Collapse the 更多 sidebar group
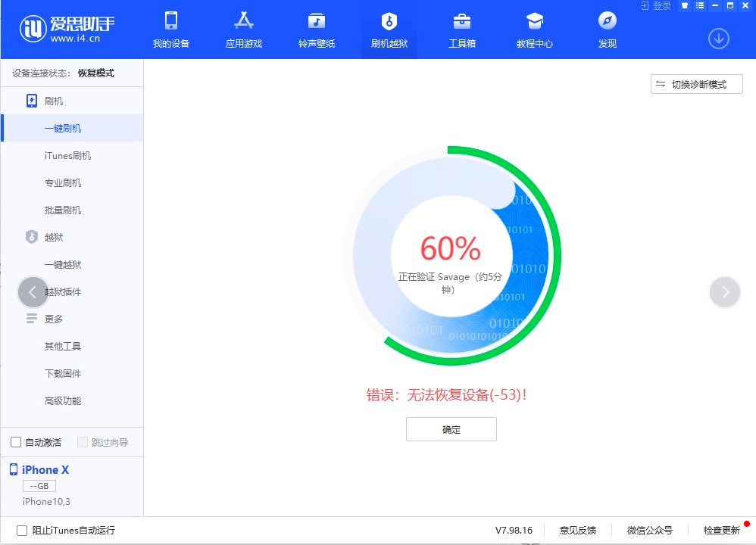The height and width of the screenshot is (545, 756). [x=55, y=319]
